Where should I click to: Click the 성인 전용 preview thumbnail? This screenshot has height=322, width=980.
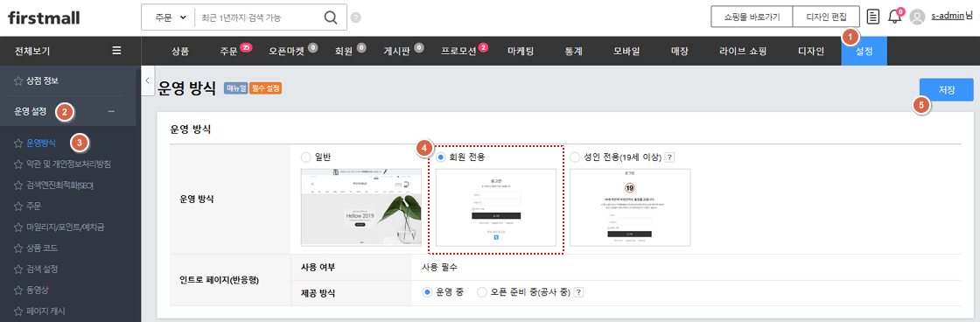(630, 207)
